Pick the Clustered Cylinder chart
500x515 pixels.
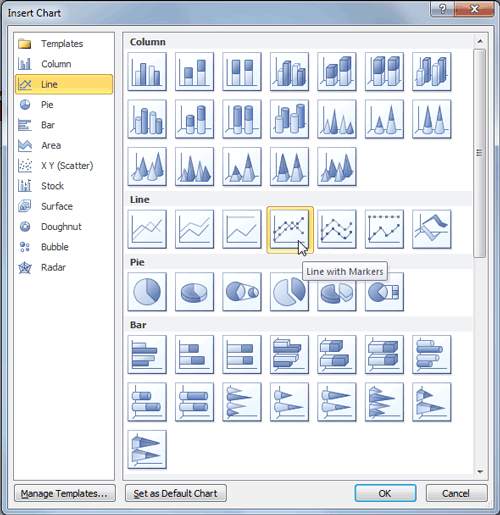tap(147, 119)
